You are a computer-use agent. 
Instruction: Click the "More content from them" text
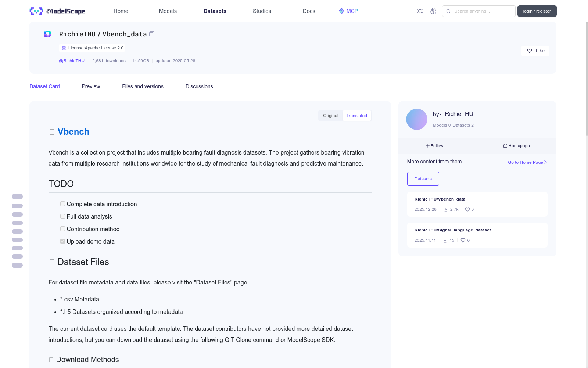[x=434, y=162]
